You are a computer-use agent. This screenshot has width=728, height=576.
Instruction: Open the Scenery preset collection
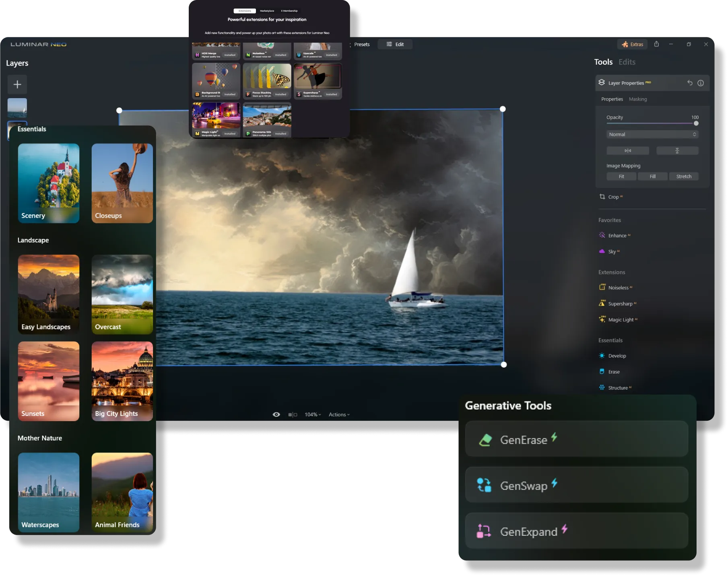49,183
